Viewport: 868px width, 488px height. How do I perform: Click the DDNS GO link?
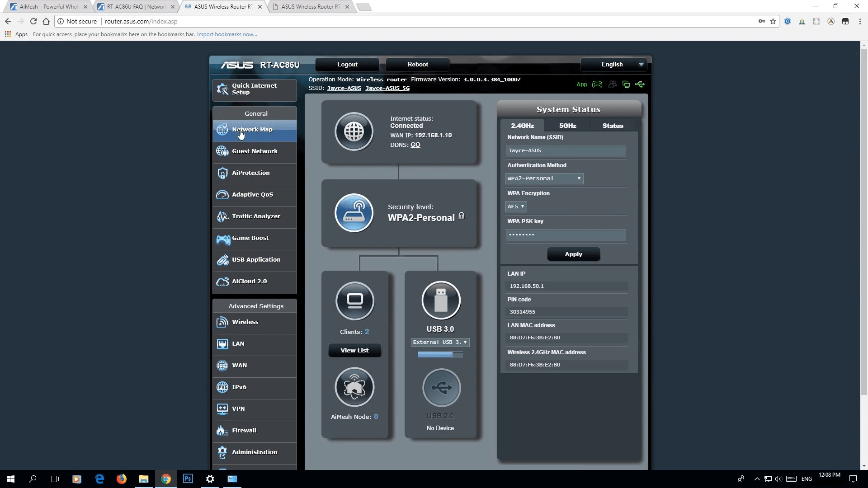[415, 145]
